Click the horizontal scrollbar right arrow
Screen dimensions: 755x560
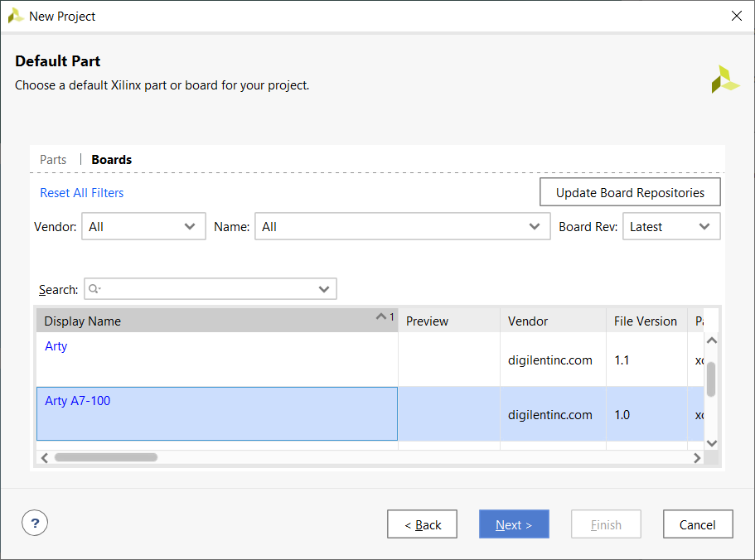697,457
